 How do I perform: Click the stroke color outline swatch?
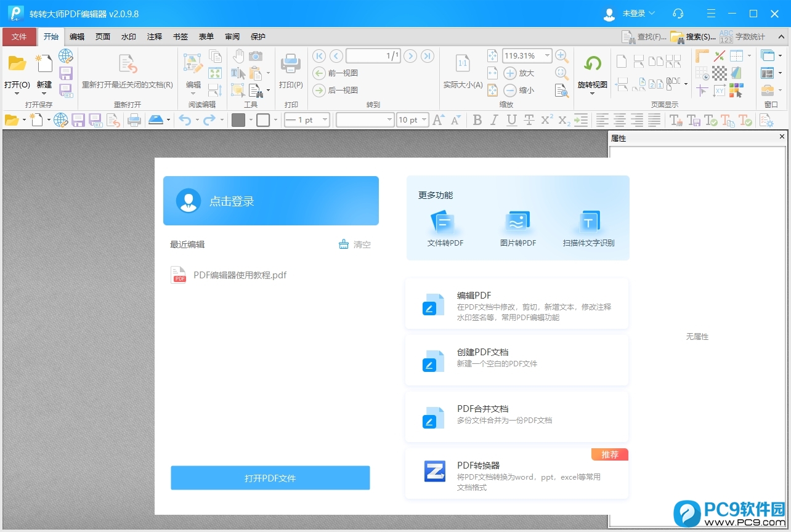[263, 120]
